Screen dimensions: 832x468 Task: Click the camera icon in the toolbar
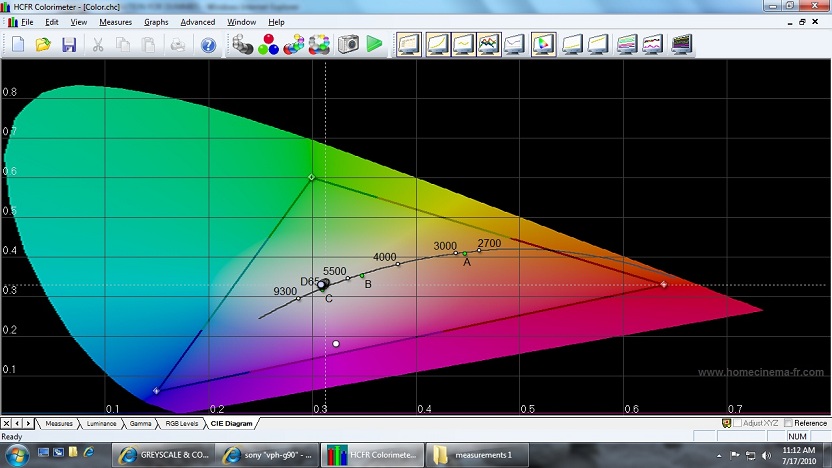348,45
